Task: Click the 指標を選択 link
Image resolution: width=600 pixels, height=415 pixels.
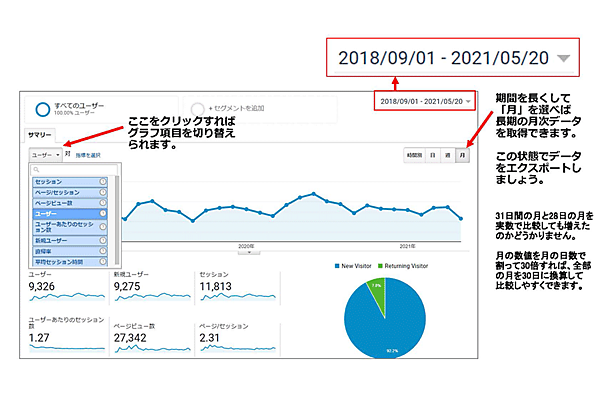Action: (89, 155)
